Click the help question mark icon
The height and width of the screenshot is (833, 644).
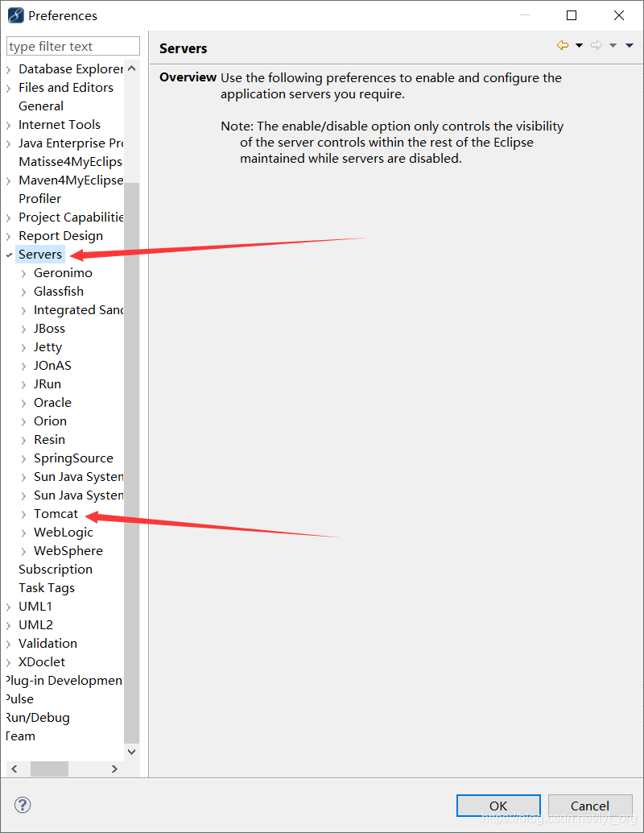tap(23, 805)
